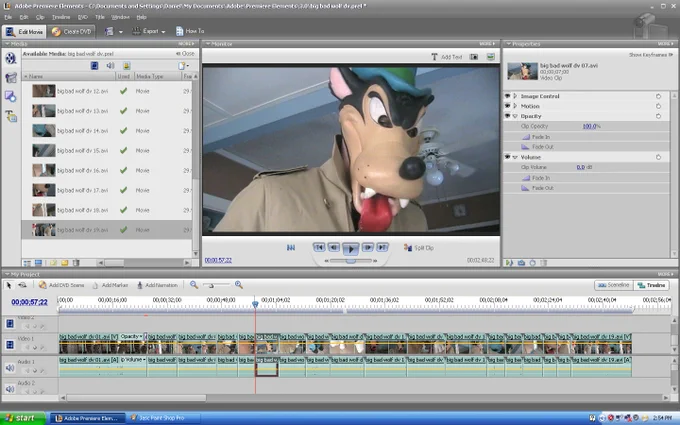Open the Title menu
Image resolution: width=680 pixels, height=425 pixels.
(x=100, y=17)
